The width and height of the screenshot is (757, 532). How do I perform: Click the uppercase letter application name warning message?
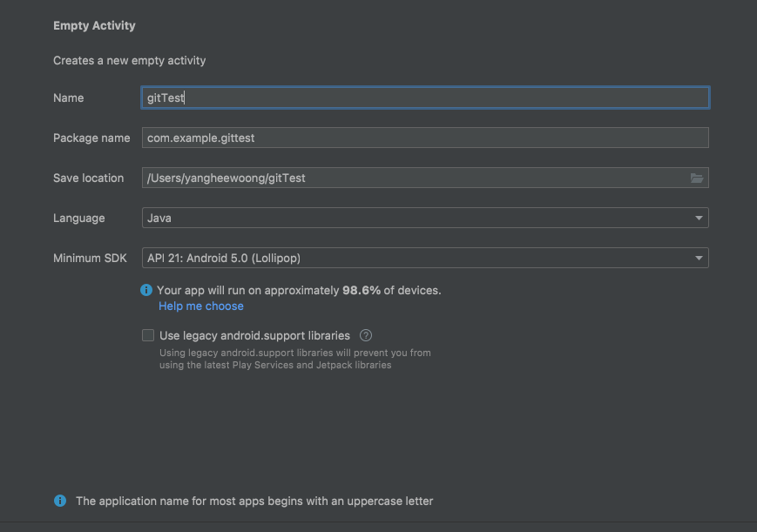pyautogui.click(x=254, y=501)
